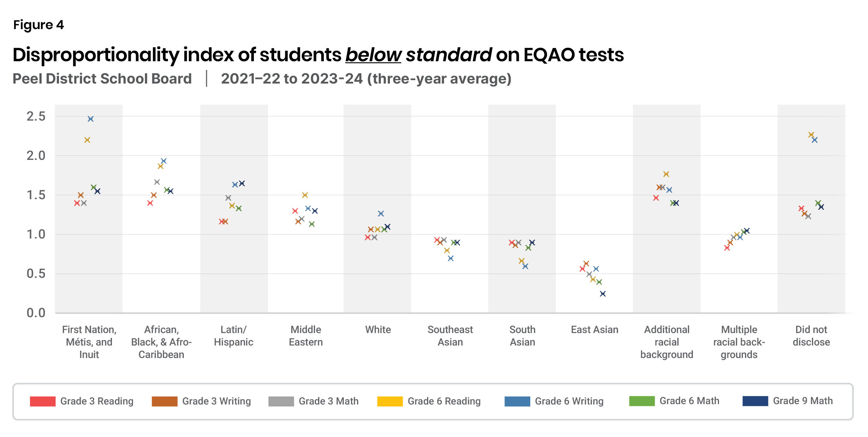Click the Grade 3 Reading red legend swatch

[x=42, y=401]
